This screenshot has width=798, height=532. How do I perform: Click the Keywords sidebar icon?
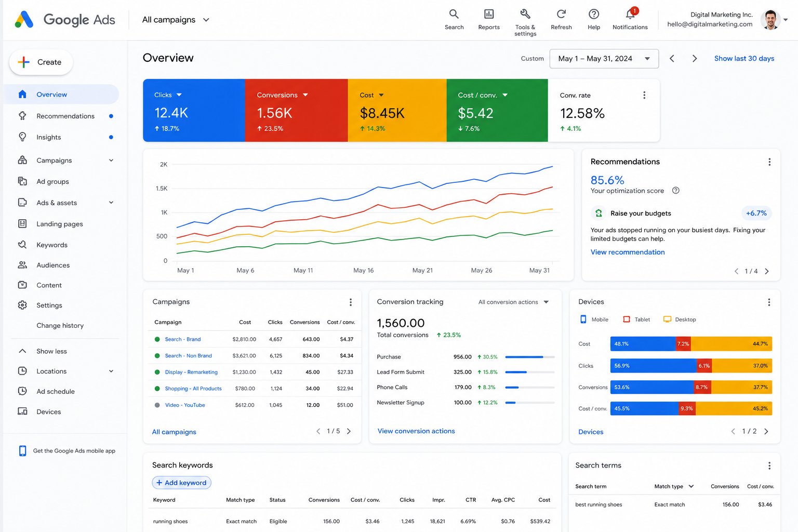click(x=22, y=245)
